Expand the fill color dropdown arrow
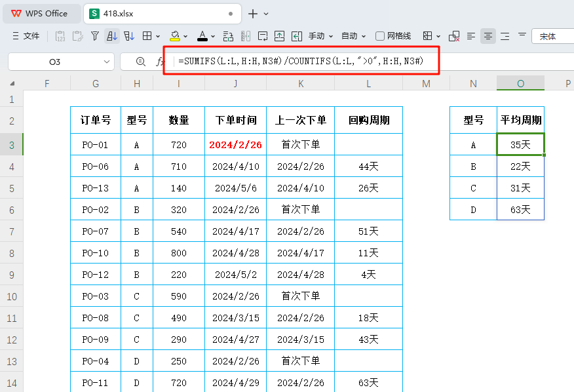Screen dimensions: 574x392 point(185,36)
